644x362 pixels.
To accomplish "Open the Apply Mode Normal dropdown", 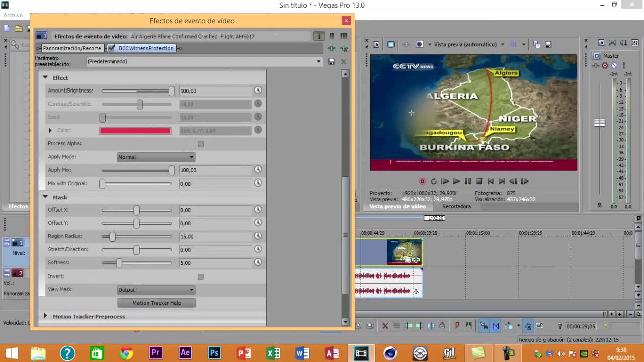I will pyautogui.click(x=156, y=157).
